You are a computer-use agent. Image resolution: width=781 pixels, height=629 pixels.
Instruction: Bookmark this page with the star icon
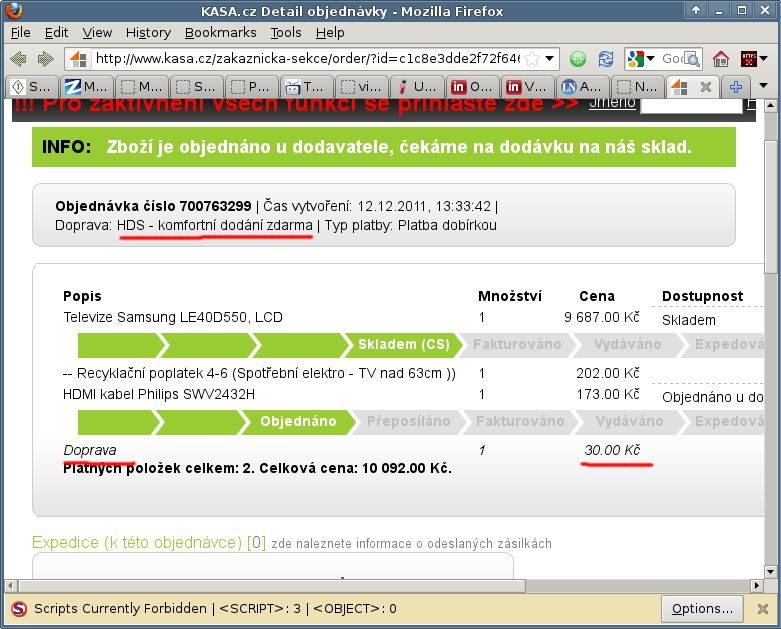tap(532, 59)
